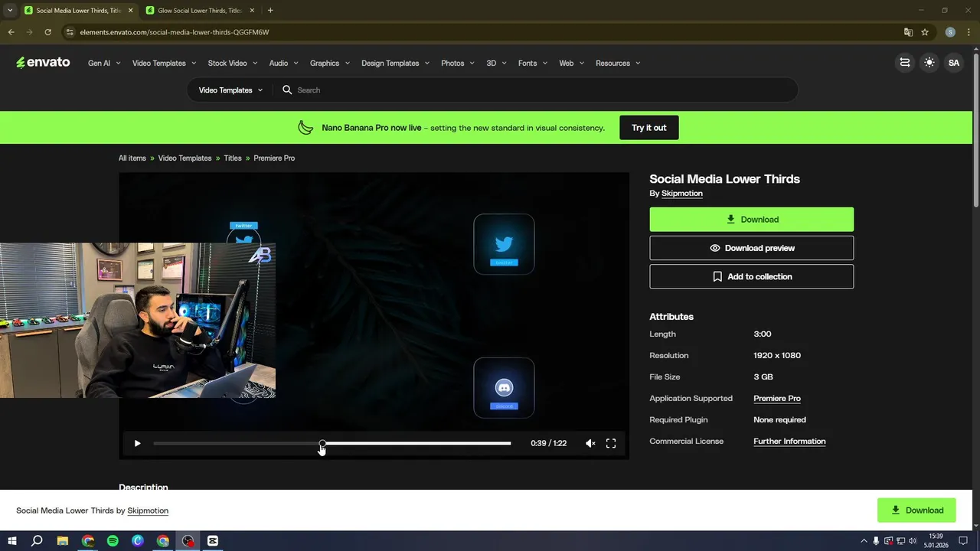Unmute the video preview volume
Viewport: 980px width, 551px height.
[x=590, y=443]
